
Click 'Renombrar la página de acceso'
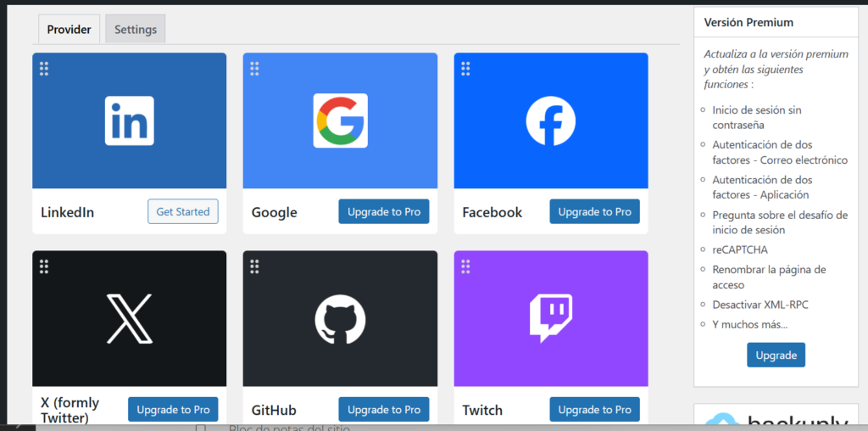click(769, 277)
